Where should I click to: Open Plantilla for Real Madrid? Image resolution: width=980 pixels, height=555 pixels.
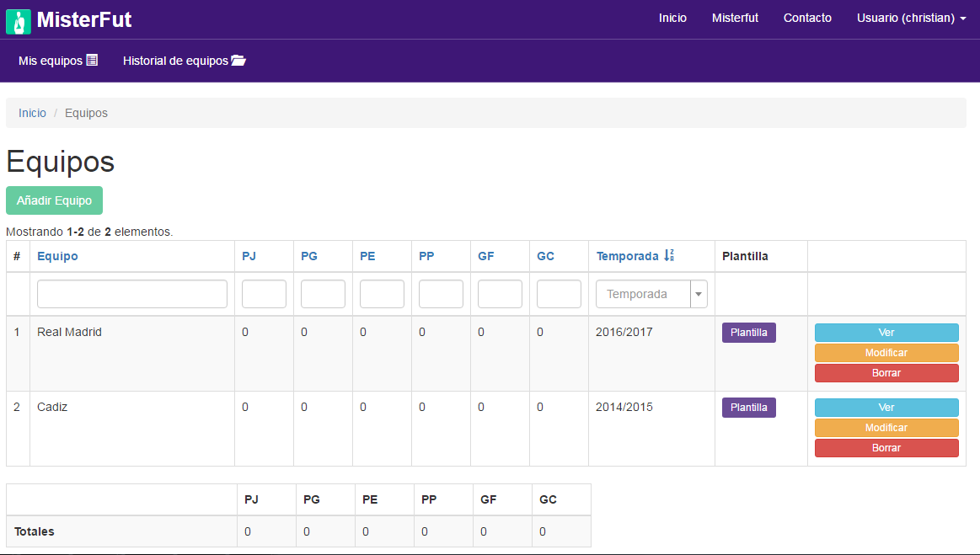749,333
